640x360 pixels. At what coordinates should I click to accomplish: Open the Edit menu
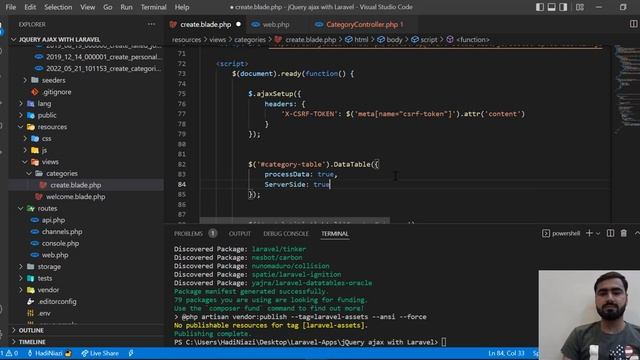[30, 7]
